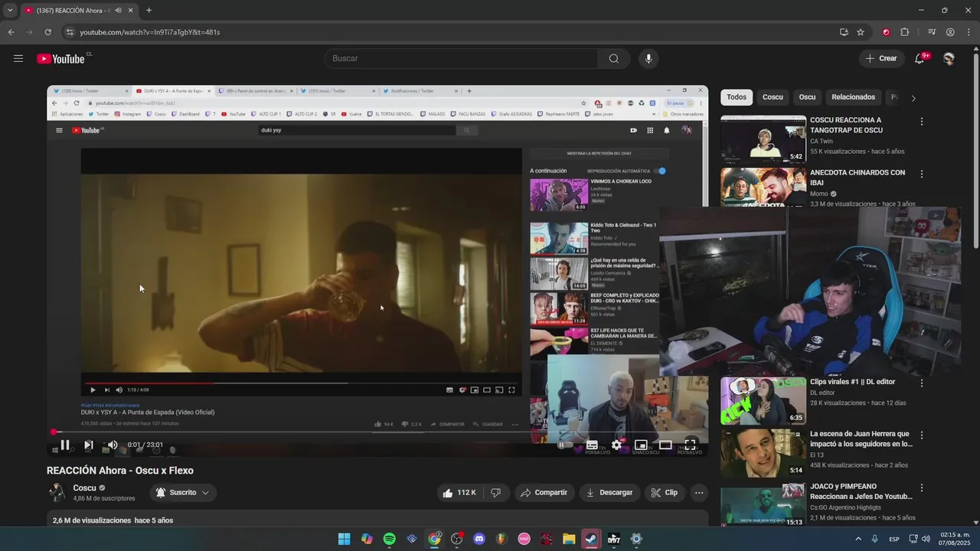Open the Coscu channel name link
Screen dimensions: 980x551
[x=84, y=488]
